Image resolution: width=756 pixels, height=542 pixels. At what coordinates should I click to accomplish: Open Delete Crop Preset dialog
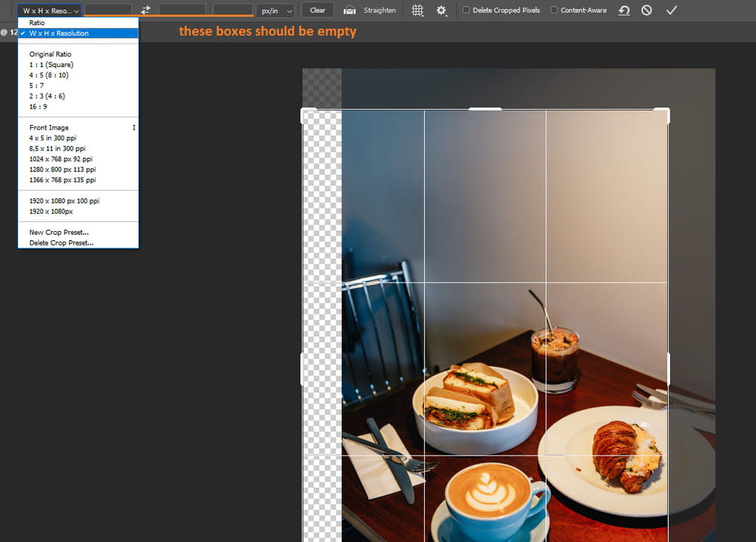pyautogui.click(x=78, y=243)
